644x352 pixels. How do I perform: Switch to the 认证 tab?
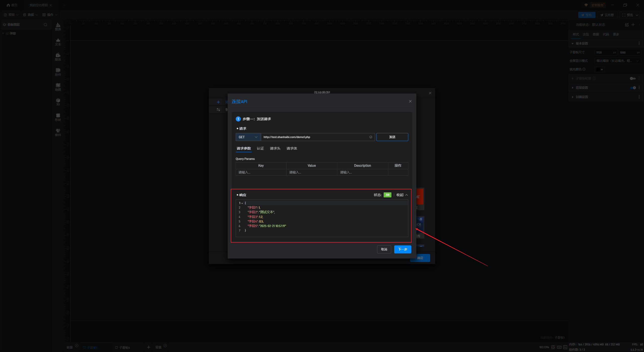coord(260,148)
